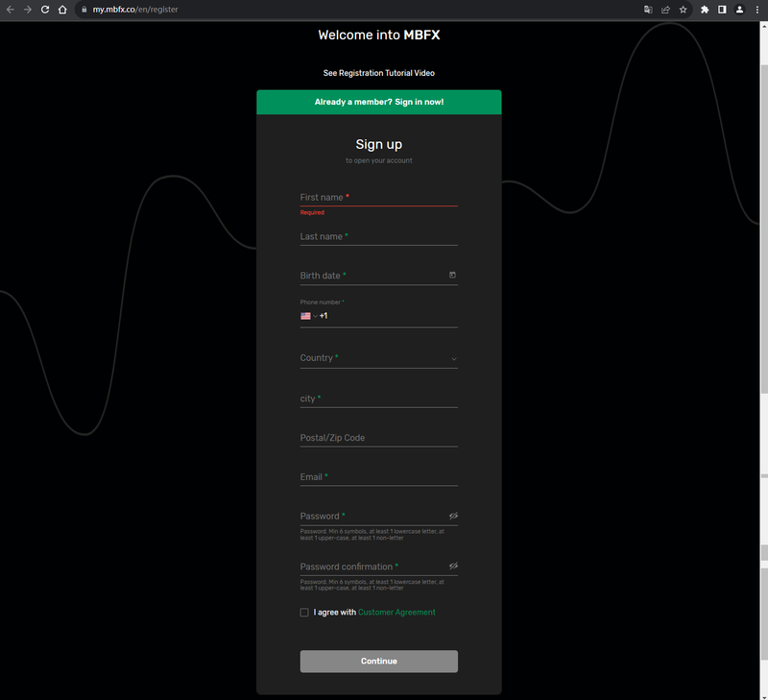Viewport: 768px width, 700px height.
Task: Open See Registration Tutorial Video link
Action: (x=378, y=73)
